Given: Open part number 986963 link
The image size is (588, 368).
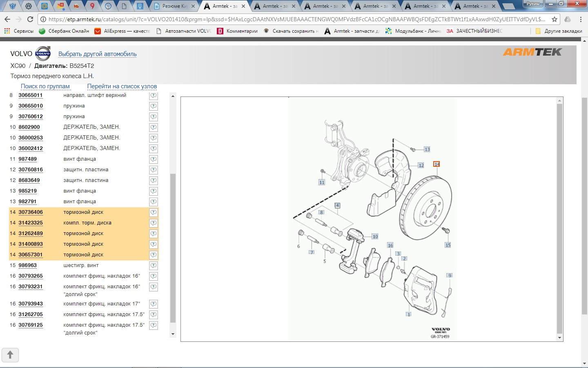Looking at the screenshot, I should (x=27, y=265).
